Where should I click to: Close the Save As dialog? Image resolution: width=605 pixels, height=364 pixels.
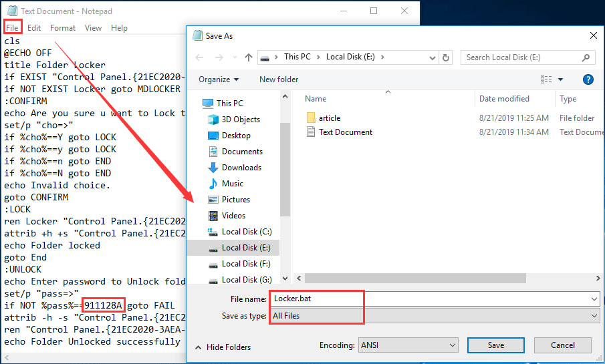coord(594,36)
